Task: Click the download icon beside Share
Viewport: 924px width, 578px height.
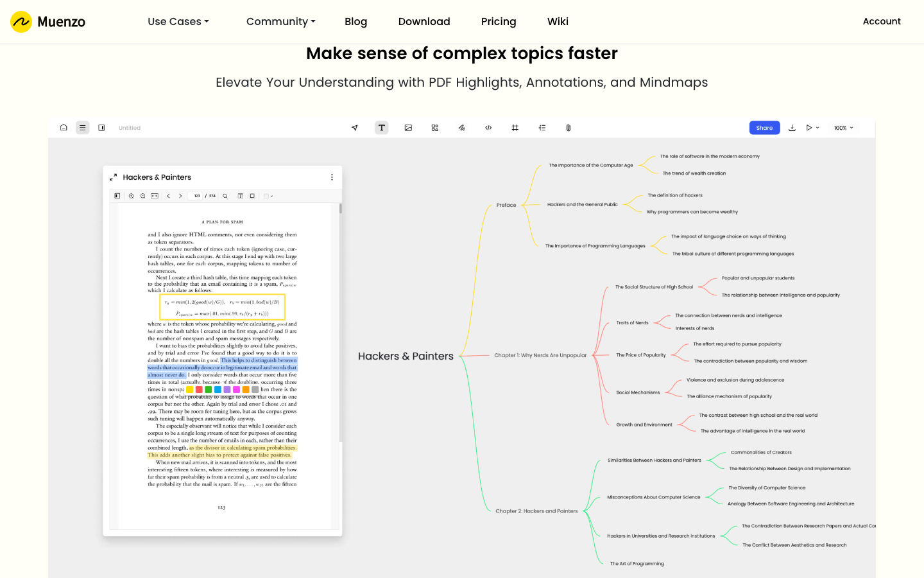Action: (x=792, y=128)
